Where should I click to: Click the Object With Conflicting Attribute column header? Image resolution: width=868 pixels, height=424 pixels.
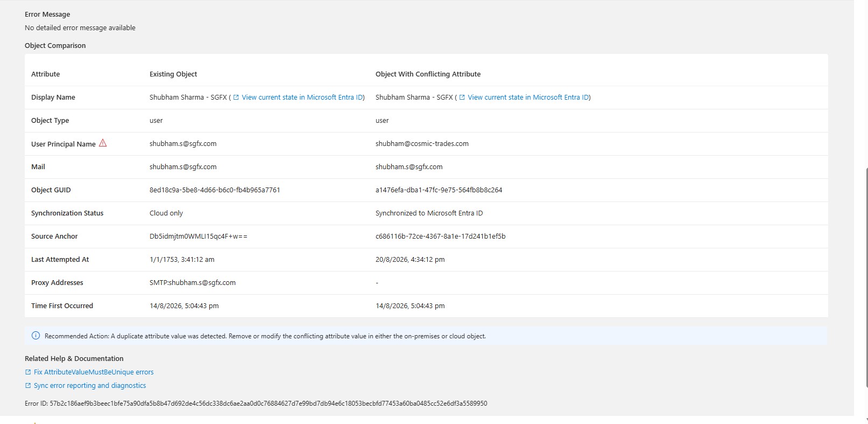click(x=428, y=74)
